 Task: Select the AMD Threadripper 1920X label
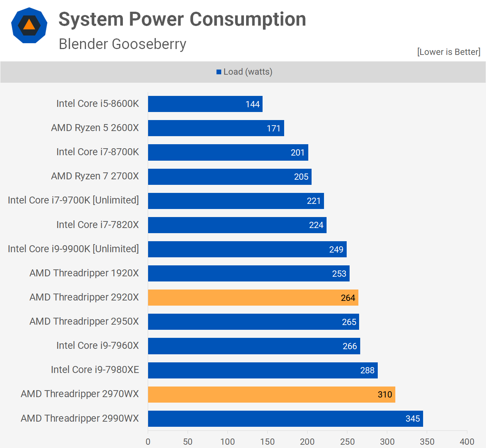click(x=84, y=273)
